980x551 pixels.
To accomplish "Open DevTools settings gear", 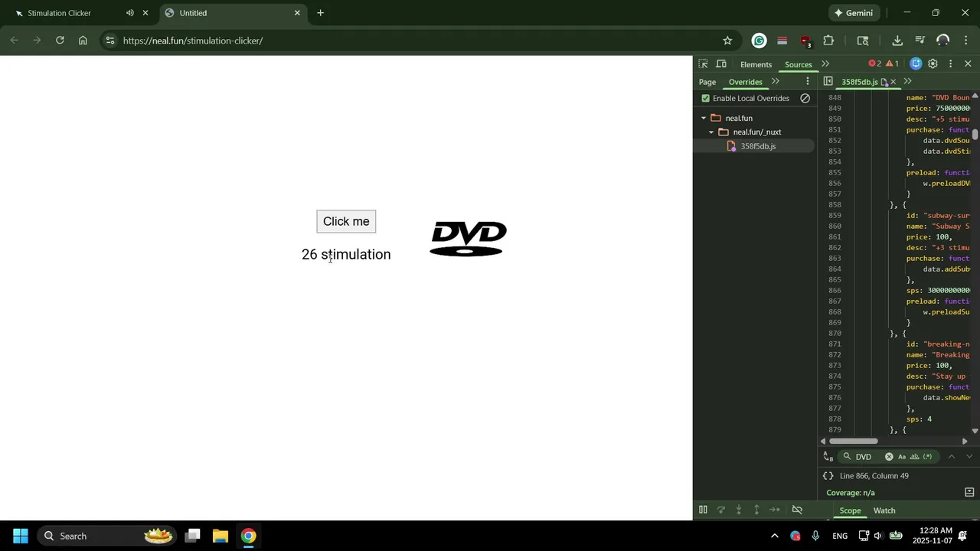I will pyautogui.click(x=933, y=64).
